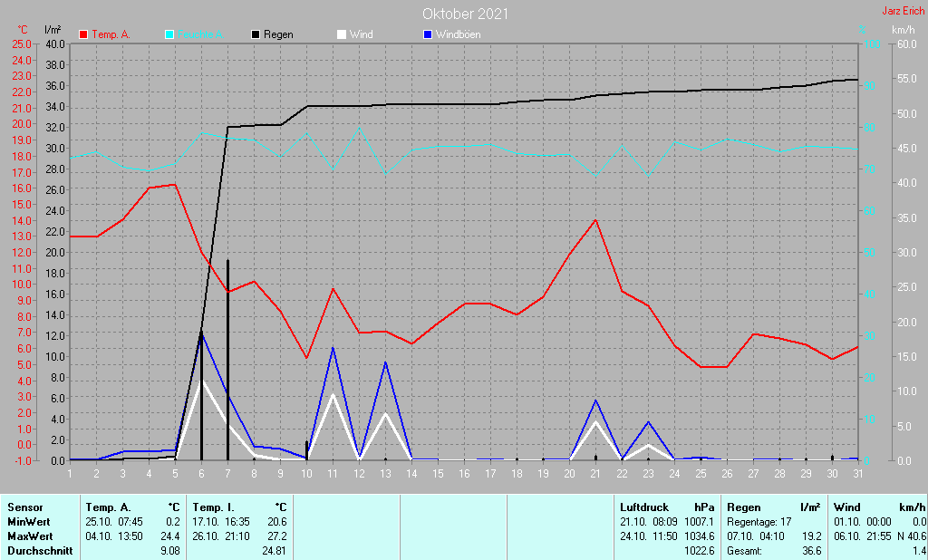The height and width of the screenshot is (560, 928).
Task: Click the 19.2 maximum rain value
Action: pos(811,536)
